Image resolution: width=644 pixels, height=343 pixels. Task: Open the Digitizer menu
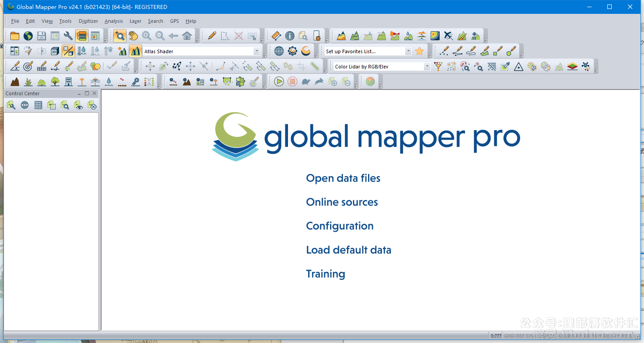click(x=88, y=21)
